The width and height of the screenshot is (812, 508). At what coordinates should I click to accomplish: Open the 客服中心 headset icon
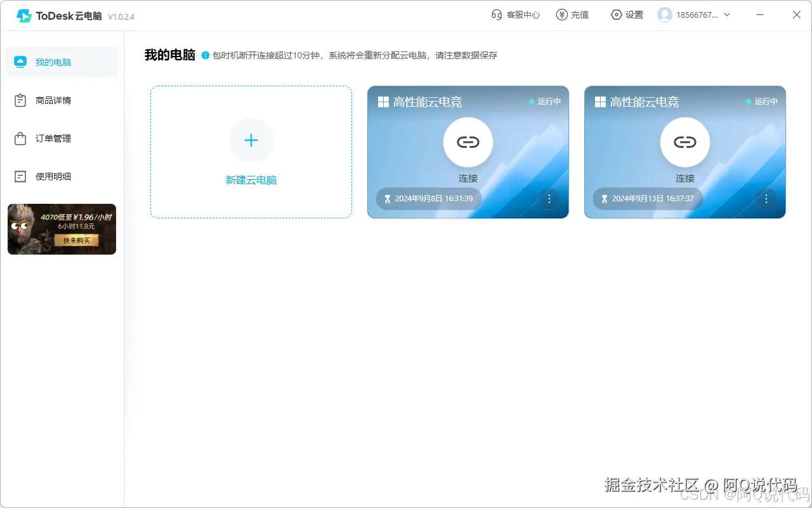(497, 14)
